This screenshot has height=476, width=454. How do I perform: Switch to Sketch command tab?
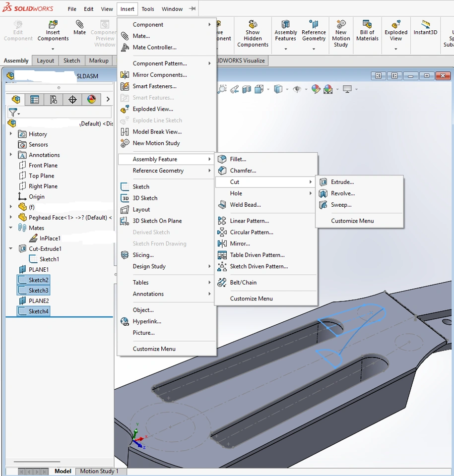tap(72, 60)
